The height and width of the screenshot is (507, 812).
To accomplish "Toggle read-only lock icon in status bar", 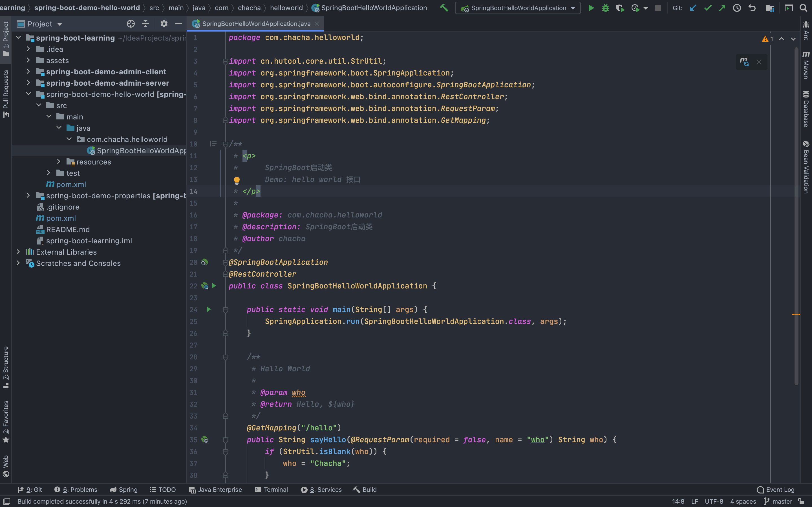I will pyautogui.click(x=801, y=501).
